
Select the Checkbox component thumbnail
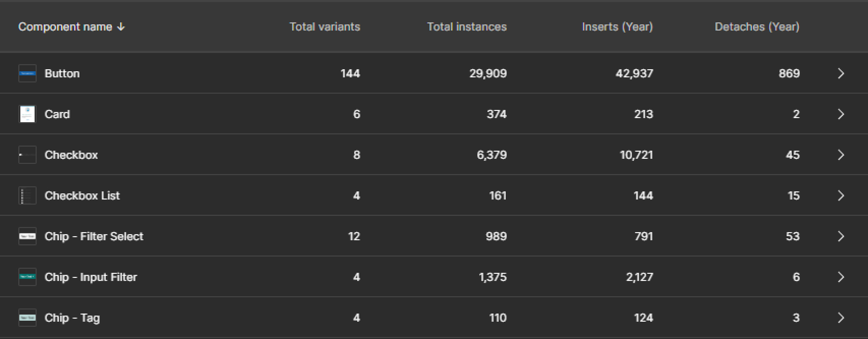tap(27, 155)
